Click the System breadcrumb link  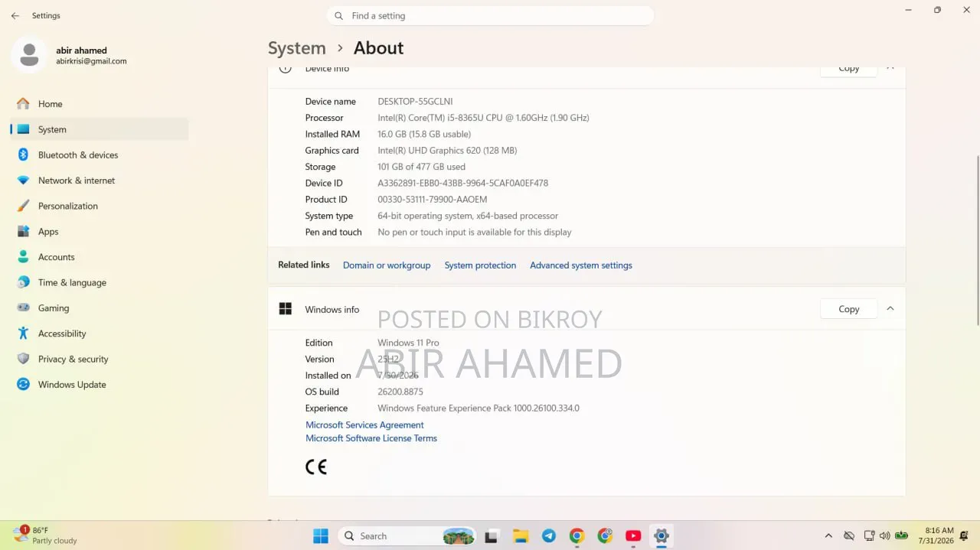click(x=297, y=47)
